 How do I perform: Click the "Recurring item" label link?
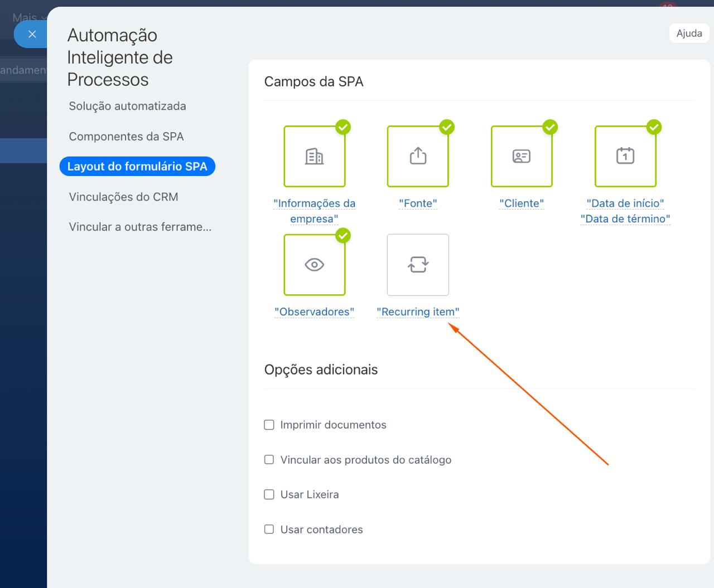(x=418, y=312)
